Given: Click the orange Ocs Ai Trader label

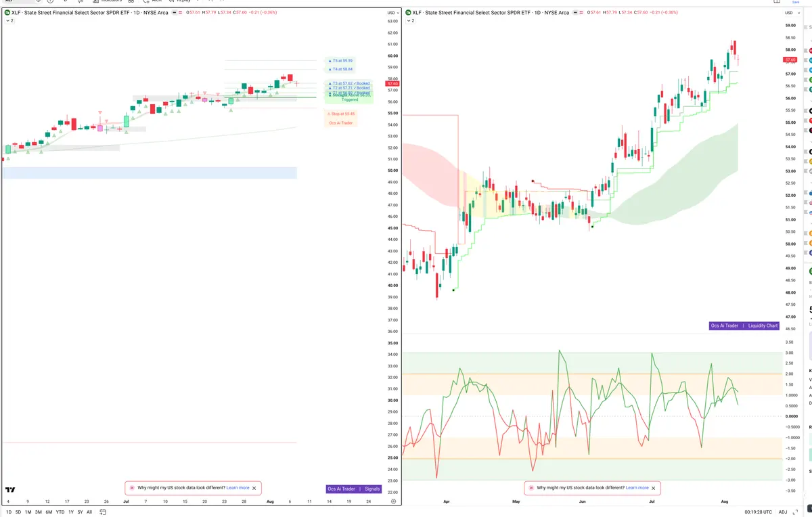Looking at the screenshot, I should click(341, 122).
